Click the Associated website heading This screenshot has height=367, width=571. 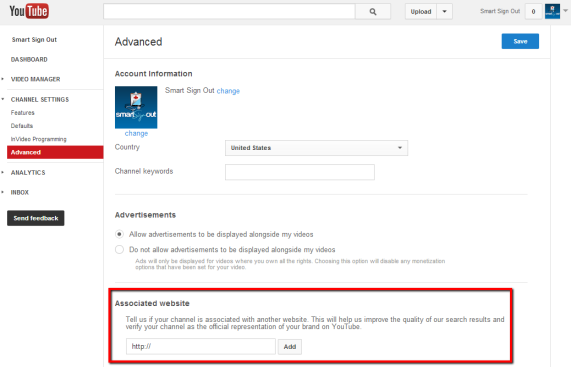pyautogui.click(x=152, y=303)
